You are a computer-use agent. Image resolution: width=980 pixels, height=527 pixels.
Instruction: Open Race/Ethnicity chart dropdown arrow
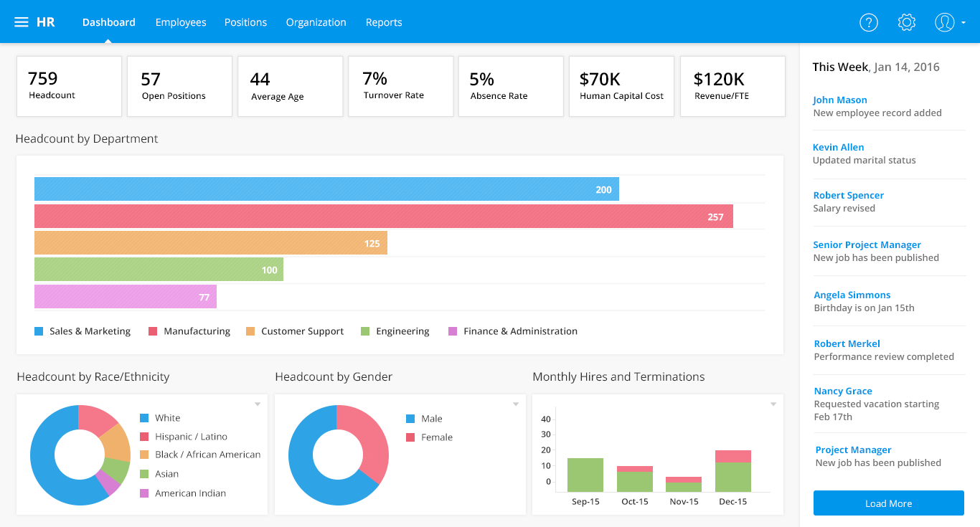point(258,404)
